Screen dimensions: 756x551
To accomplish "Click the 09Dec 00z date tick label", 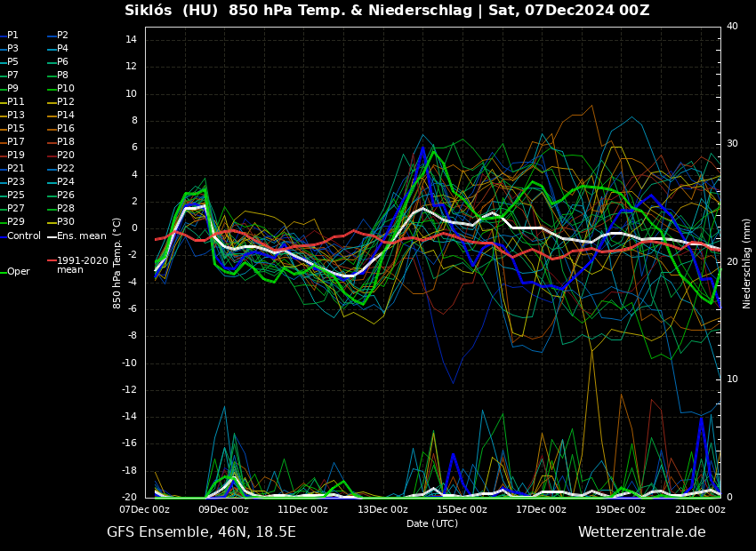I will (223, 509).
